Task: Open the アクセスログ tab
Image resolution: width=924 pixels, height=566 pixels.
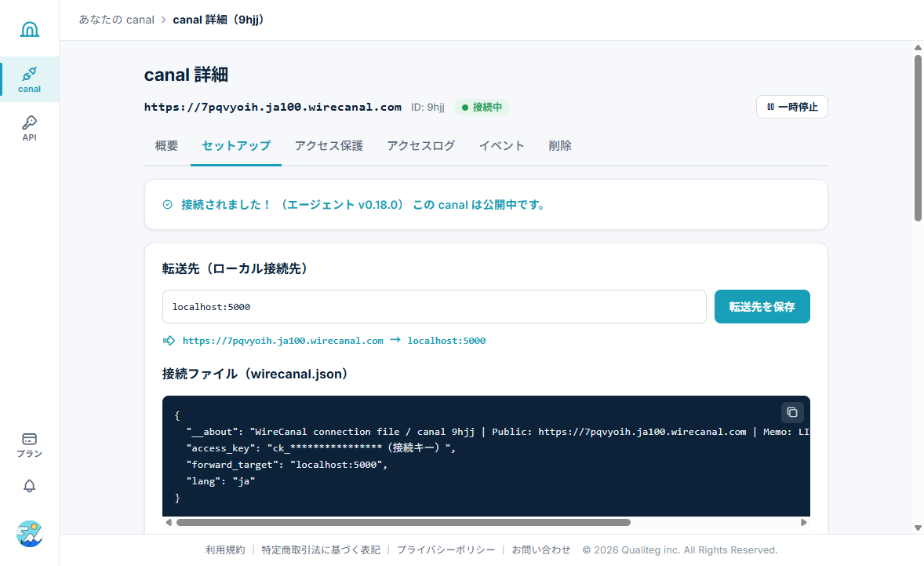Action: point(420,146)
